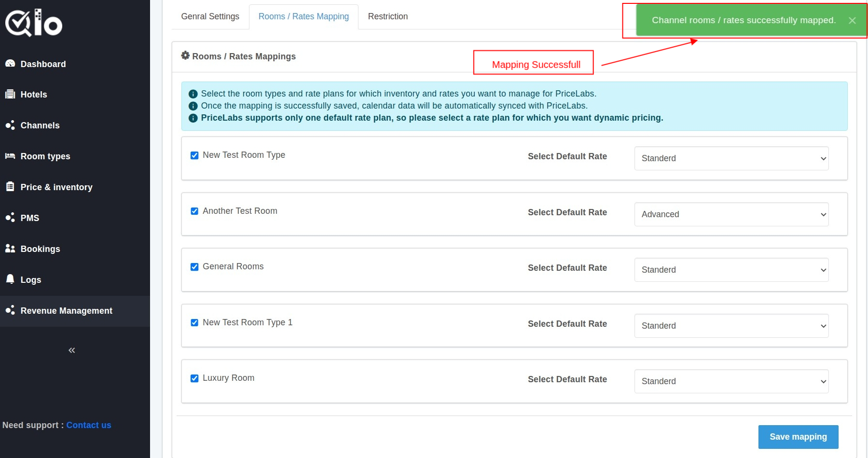Screen dimensions: 868x458
Task: Click the Dashboard gauge icon in sidebar
Action: (10, 64)
